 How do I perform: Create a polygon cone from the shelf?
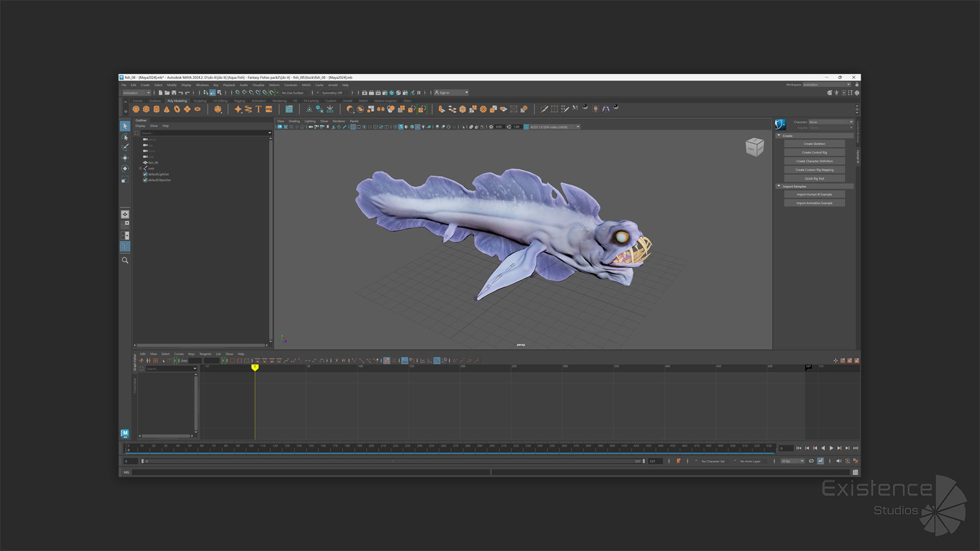click(x=166, y=109)
